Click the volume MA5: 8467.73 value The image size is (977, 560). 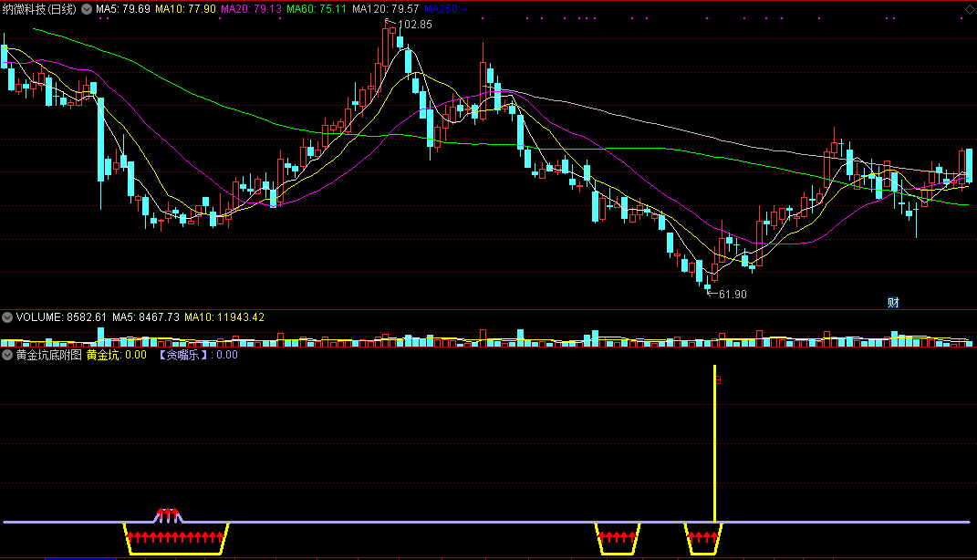pyautogui.click(x=146, y=317)
